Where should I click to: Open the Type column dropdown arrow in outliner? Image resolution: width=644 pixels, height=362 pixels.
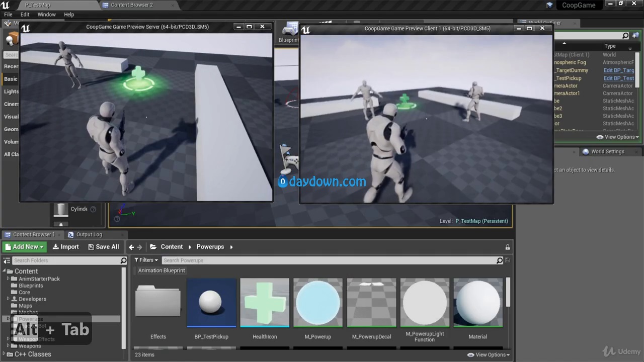[630, 48]
